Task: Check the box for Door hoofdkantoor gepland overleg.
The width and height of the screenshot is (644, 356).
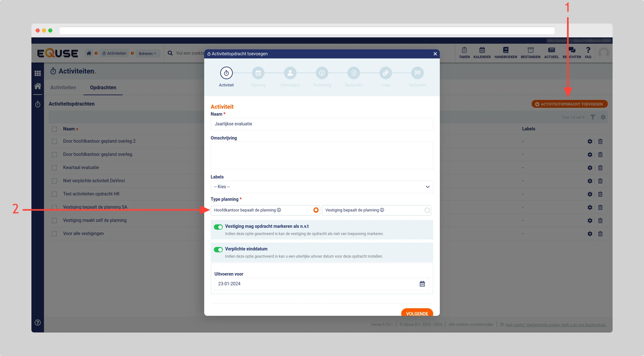Action: coord(54,155)
